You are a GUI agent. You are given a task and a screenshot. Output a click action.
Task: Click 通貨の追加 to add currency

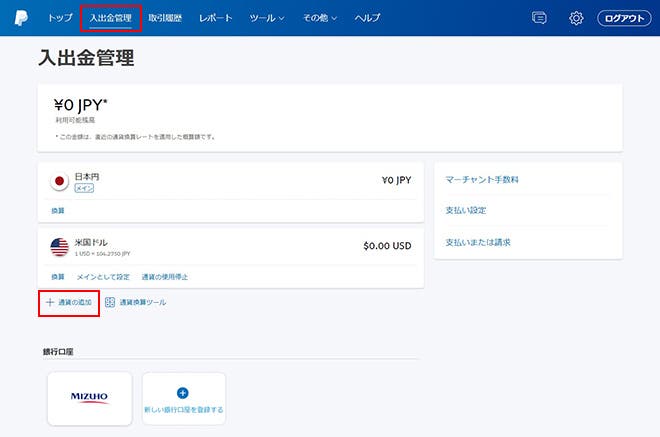tap(70, 302)
